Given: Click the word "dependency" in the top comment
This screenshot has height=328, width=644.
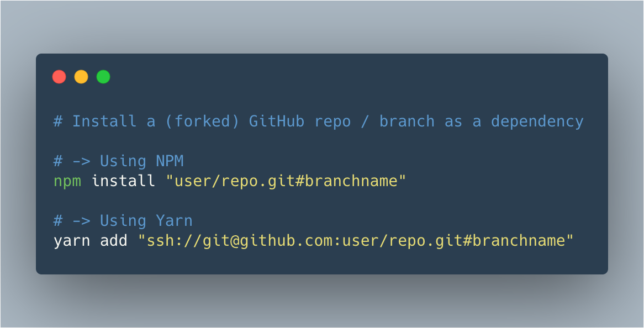Looking at the screenshot, I should tap(537, 121).
